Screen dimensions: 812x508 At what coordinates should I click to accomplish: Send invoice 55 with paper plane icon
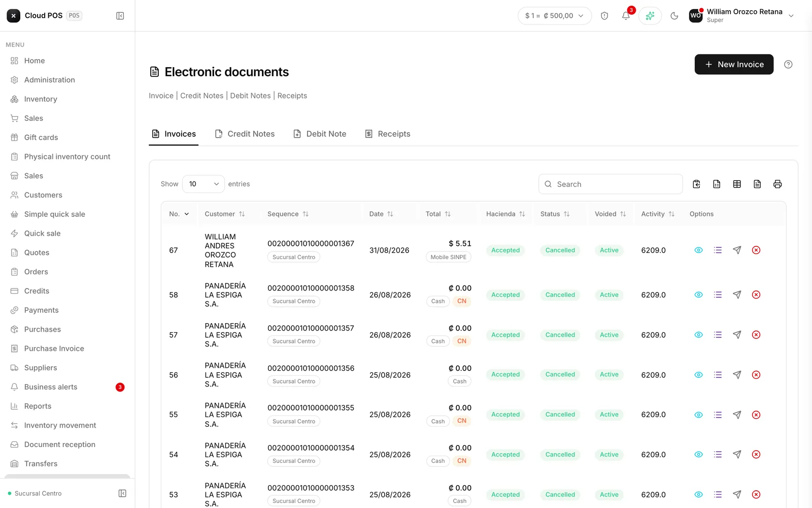coord(737,415)
